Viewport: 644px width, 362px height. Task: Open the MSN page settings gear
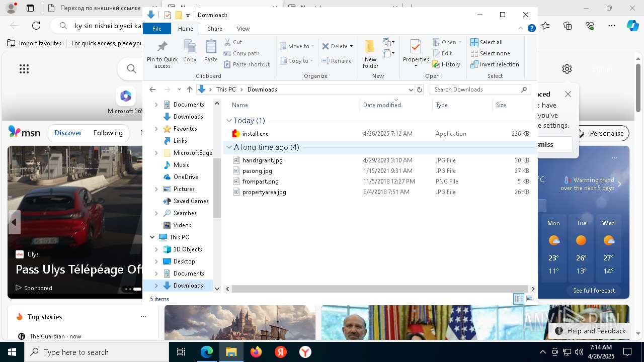coord(567,69)
